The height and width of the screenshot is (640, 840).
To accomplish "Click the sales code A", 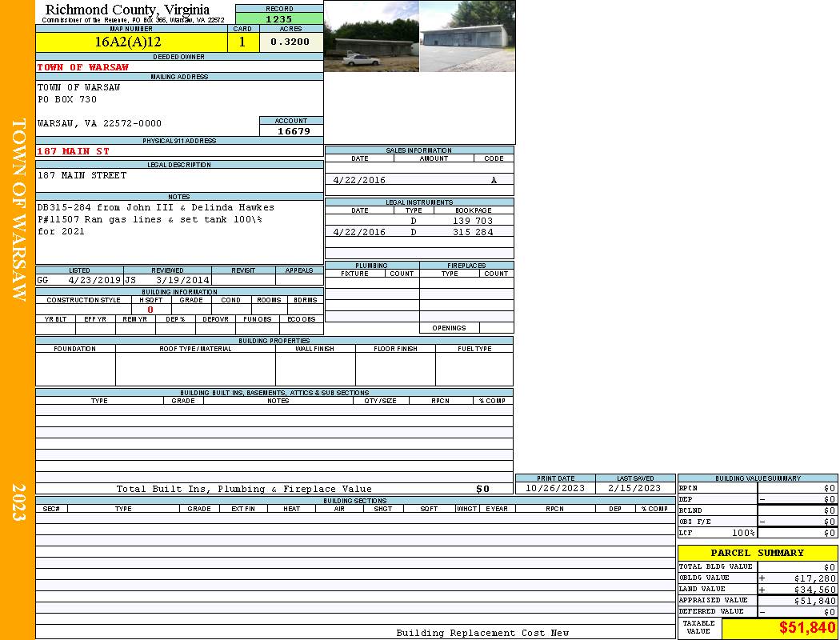I will coord(494,181).
